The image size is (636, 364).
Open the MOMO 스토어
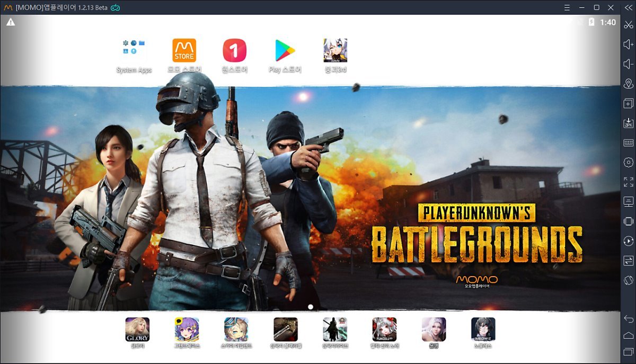[x=183, y=50]
